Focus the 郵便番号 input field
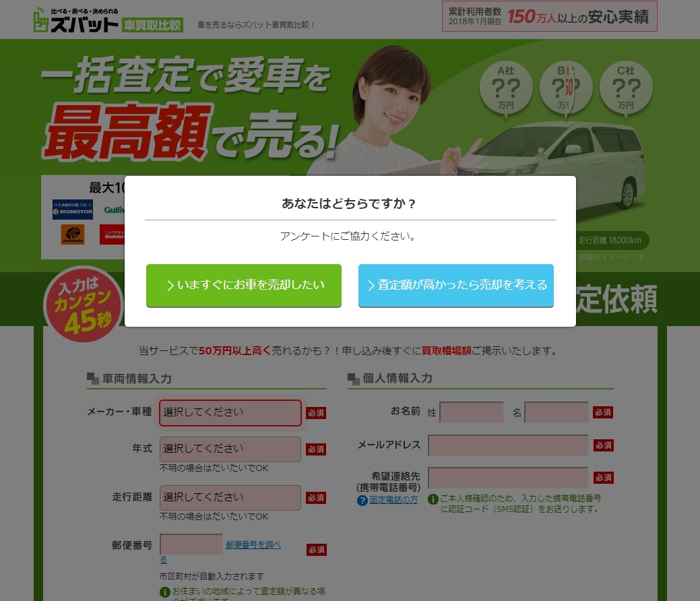Screen dimensions: 700x601 (191, 544)
